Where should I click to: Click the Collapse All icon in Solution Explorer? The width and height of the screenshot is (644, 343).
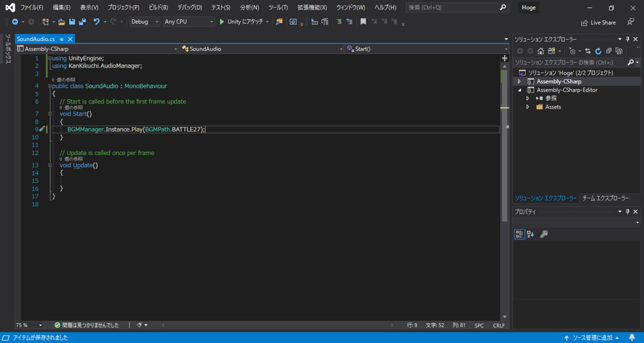pos(609,51)
